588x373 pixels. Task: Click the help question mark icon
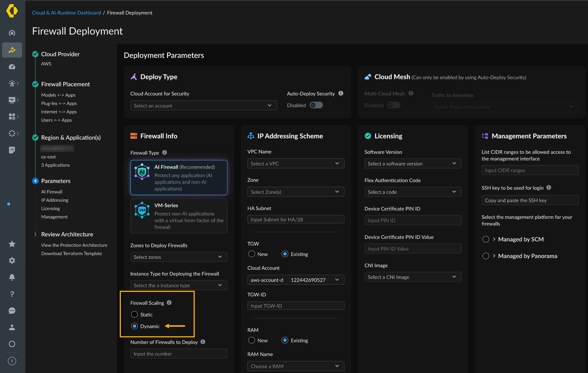coord(12,294)
